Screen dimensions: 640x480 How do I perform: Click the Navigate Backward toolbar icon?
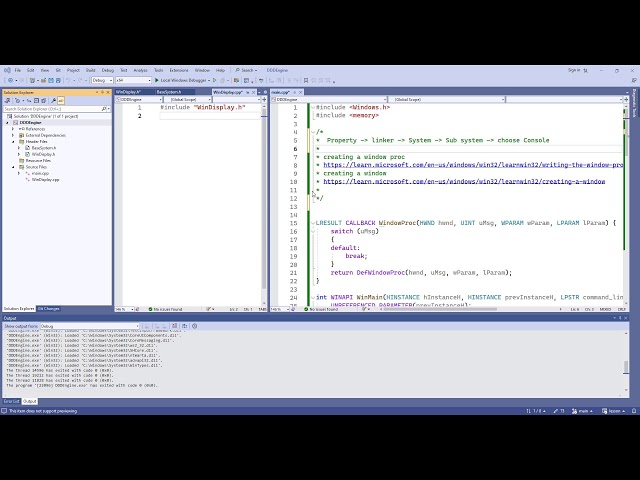(11, 80)
